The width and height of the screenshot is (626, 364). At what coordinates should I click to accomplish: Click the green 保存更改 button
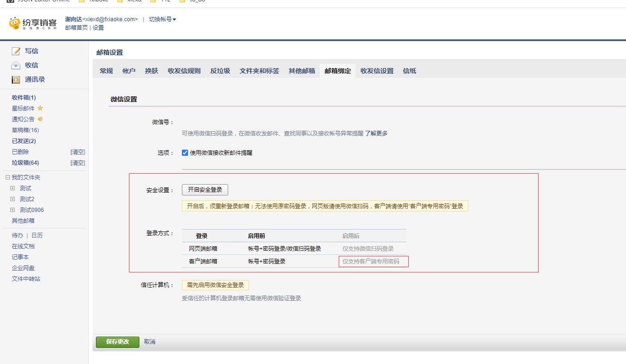point(118,342)
